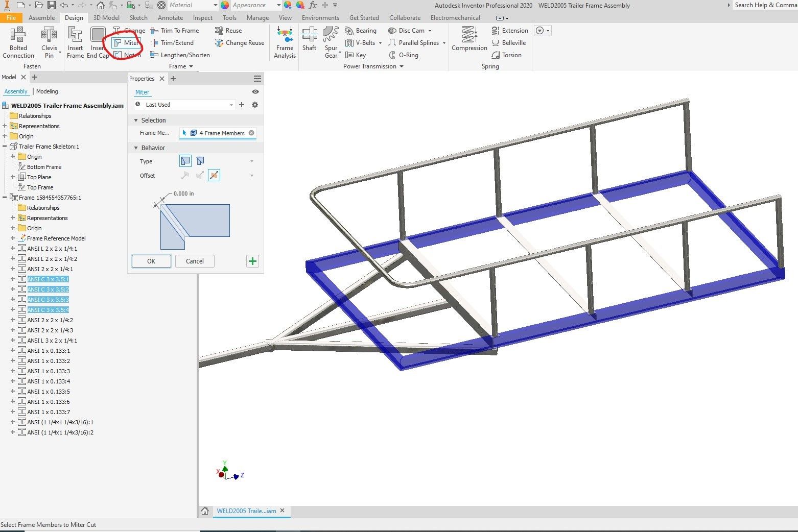
Task: Switch to the Inspect ribbon tab
Action: 203,18
